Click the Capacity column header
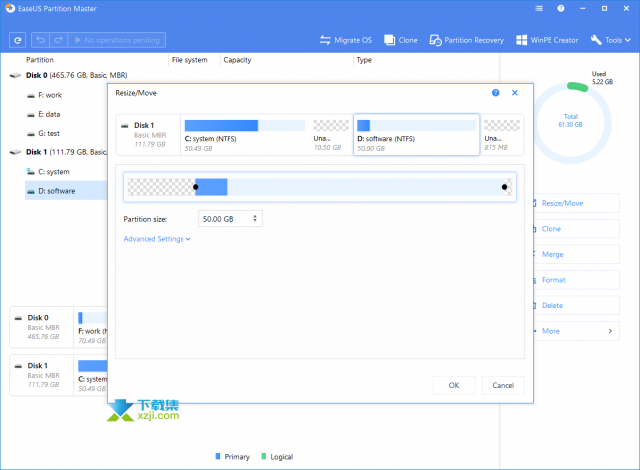Image resolution: width=640 pixels, height=470 pixels. (237, 60)
